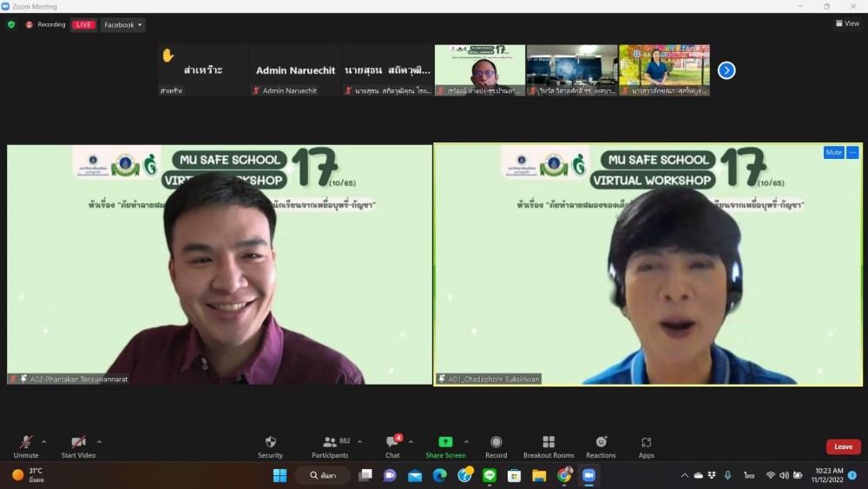This screenshot has height=489, width=868.
Task: Open the View menu at top right
Action: point(847,23)
